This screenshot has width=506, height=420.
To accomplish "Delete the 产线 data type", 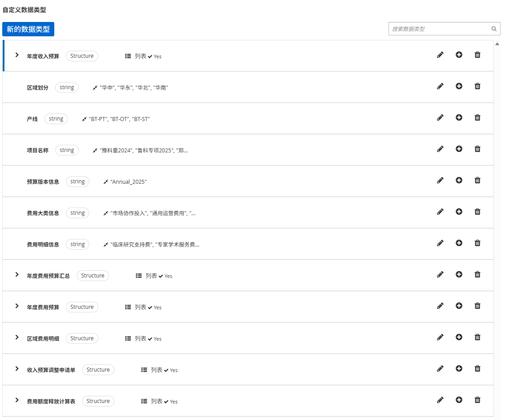I will tap(477, 117).
